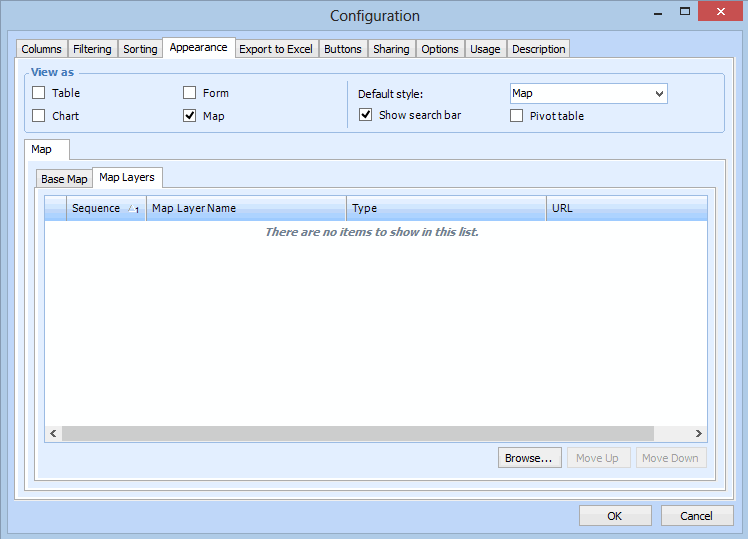Confirm with the OK button
This screenshot has height=539, width=748.
pyautogui.click(x=615, y=516)
